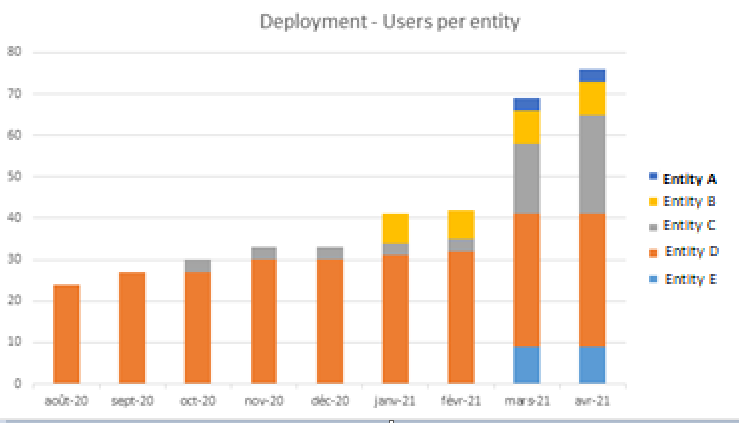Click dark blue top segment of avr-21 bar
The width and height of the screenshot is (739, 423).
click(592, 76)
